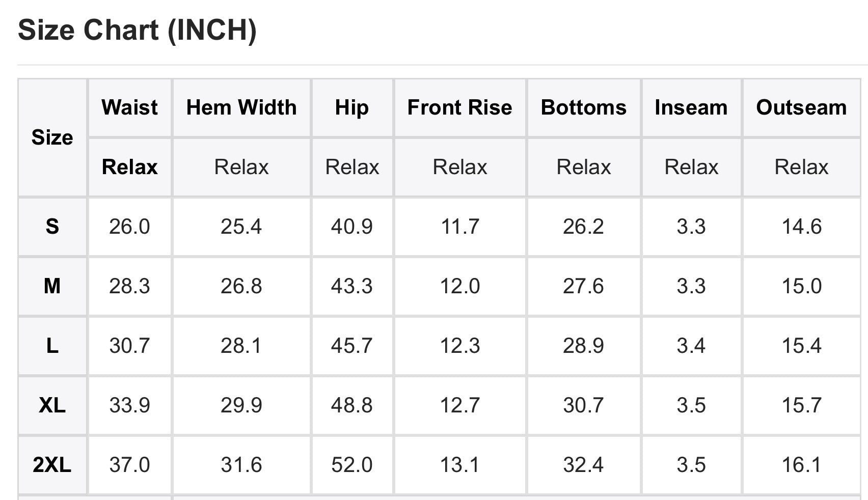Click the Hip column header
The height and width of the screenshot is (500, 868).
pyautogui.click(x=352, y=108)
